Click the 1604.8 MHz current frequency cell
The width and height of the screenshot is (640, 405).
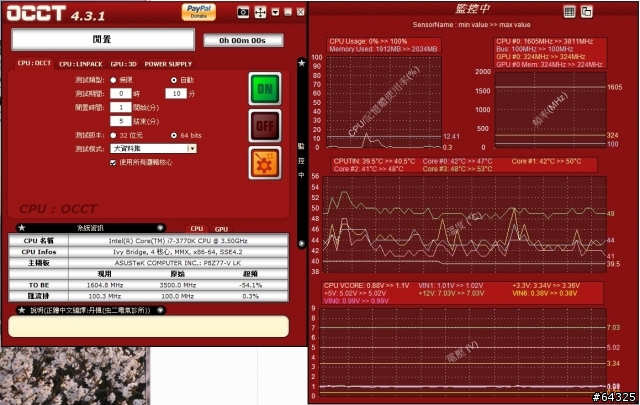point(104,285)
